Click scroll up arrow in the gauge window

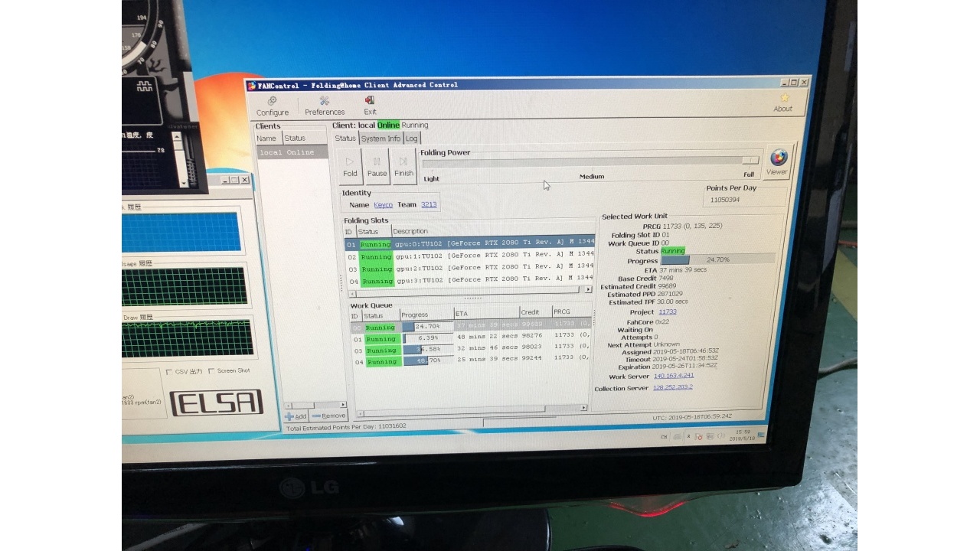click(176, 136)
